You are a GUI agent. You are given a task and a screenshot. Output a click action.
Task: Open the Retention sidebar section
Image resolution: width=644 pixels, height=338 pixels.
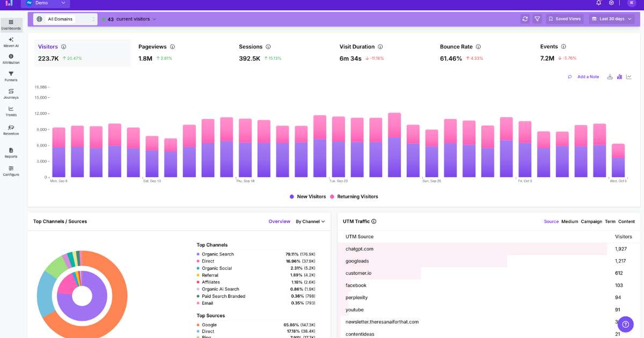tap(11, 130)
